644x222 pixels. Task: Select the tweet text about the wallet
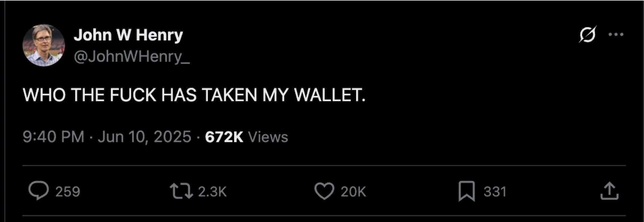[194, 95]
